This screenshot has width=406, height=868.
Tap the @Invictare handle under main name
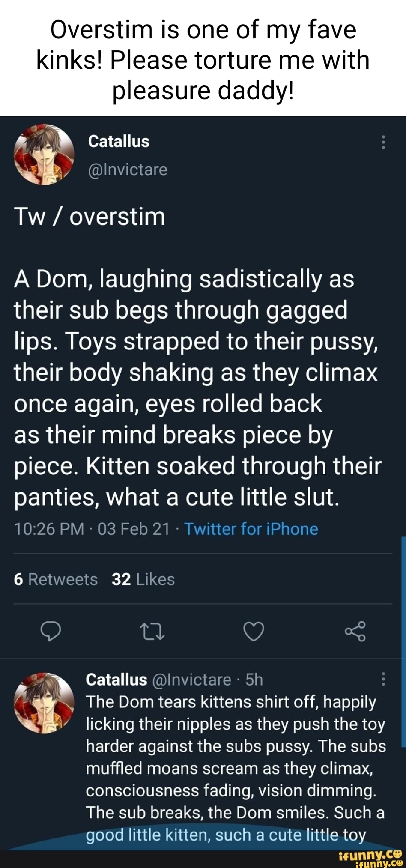(127, 169)
